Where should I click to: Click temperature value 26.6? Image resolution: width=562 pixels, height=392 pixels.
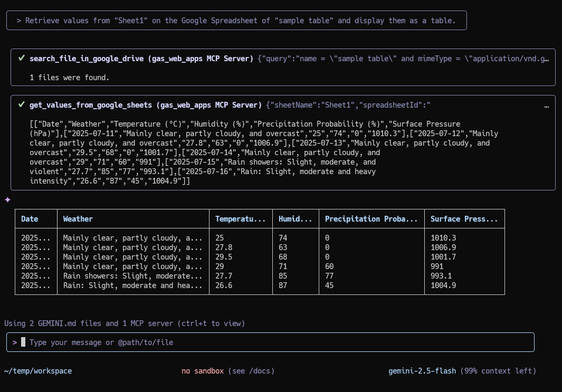[224, 285]
